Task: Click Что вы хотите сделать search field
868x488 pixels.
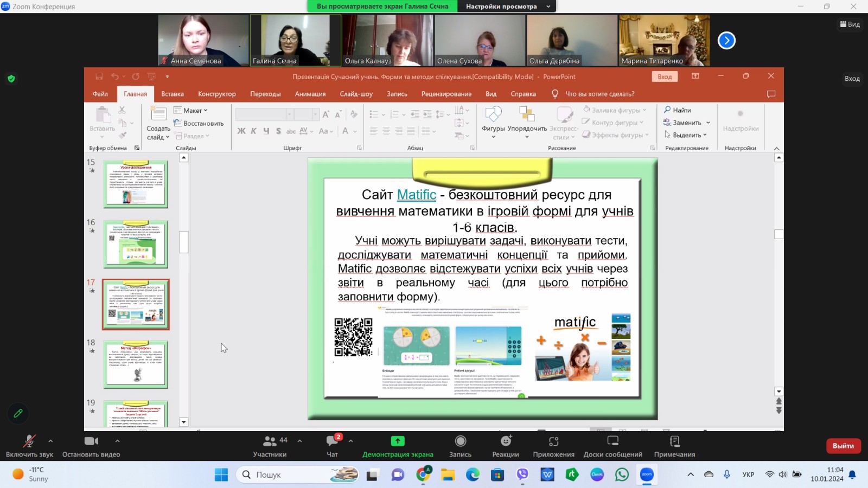Action: [x=599, y=94]
